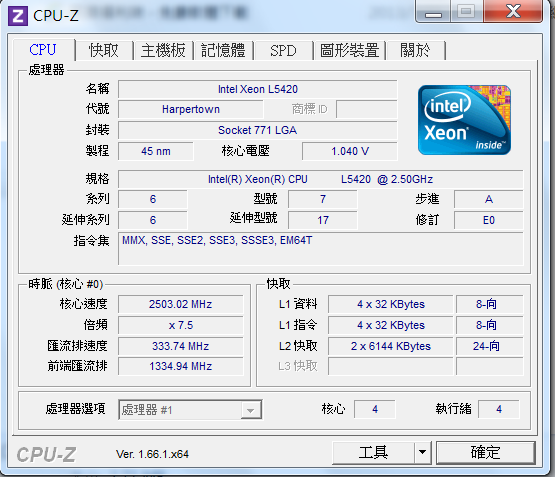556x480 pixels.
Task: Click the 延伸型號 value 17
Action: click(x=323, y=220)
